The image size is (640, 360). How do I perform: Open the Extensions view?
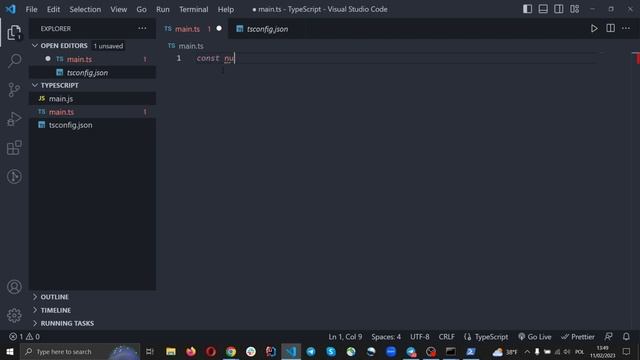click(x=14, y=148)
